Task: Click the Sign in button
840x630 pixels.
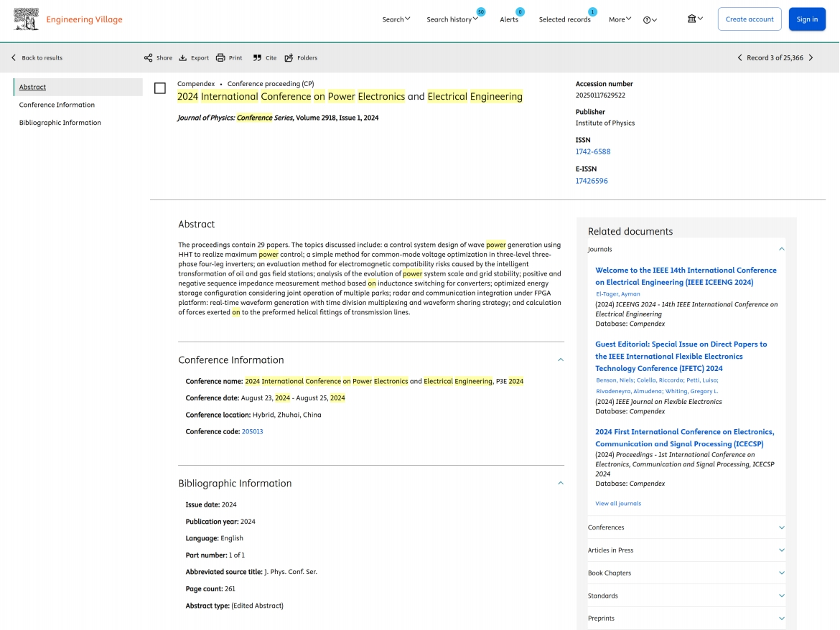Action: coord(807,19)
